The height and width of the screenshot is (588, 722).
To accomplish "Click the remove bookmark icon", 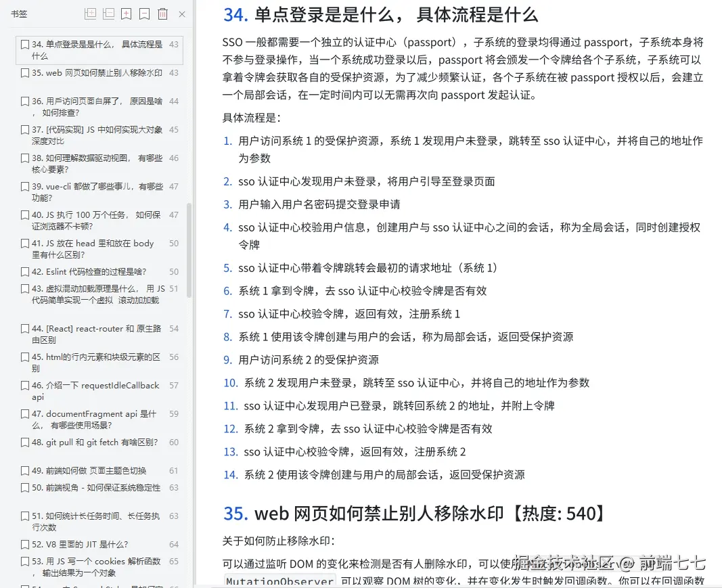I will pyautogui.click(x=143, y=14).
